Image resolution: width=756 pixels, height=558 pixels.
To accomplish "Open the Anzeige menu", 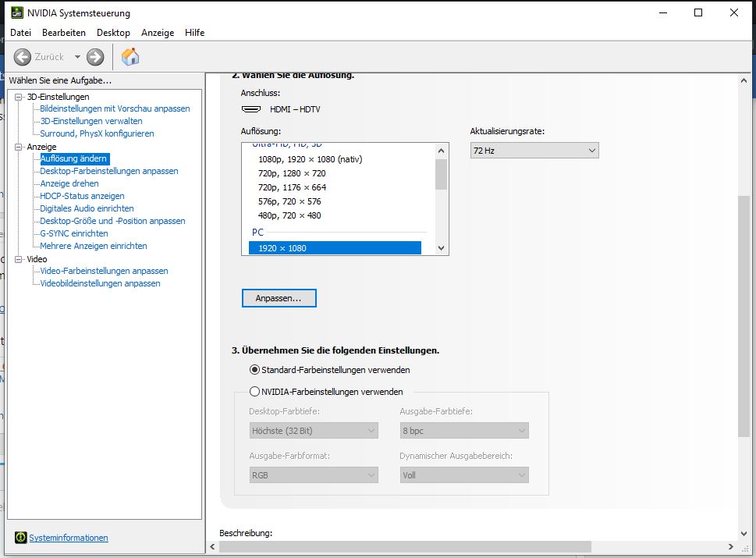I will (158, 33).
